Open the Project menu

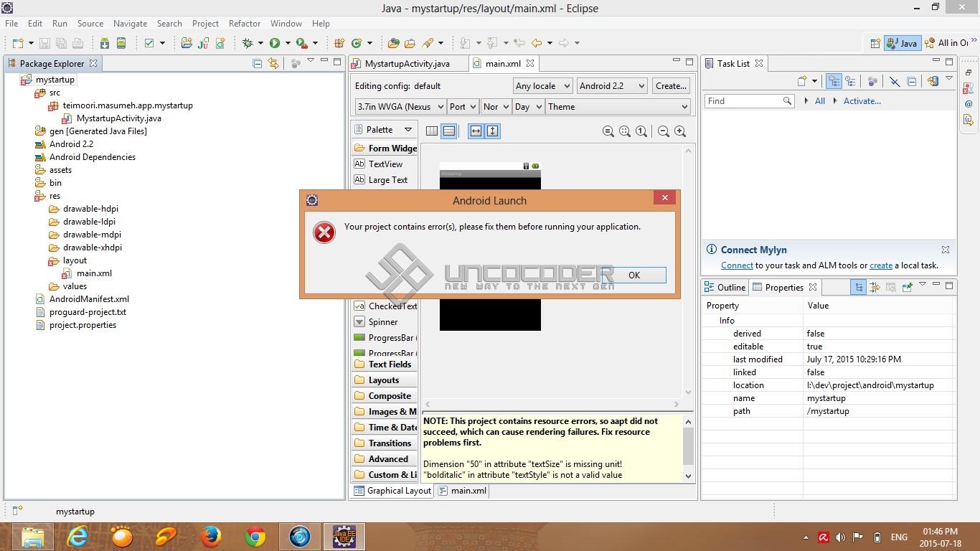pos(205,24)
